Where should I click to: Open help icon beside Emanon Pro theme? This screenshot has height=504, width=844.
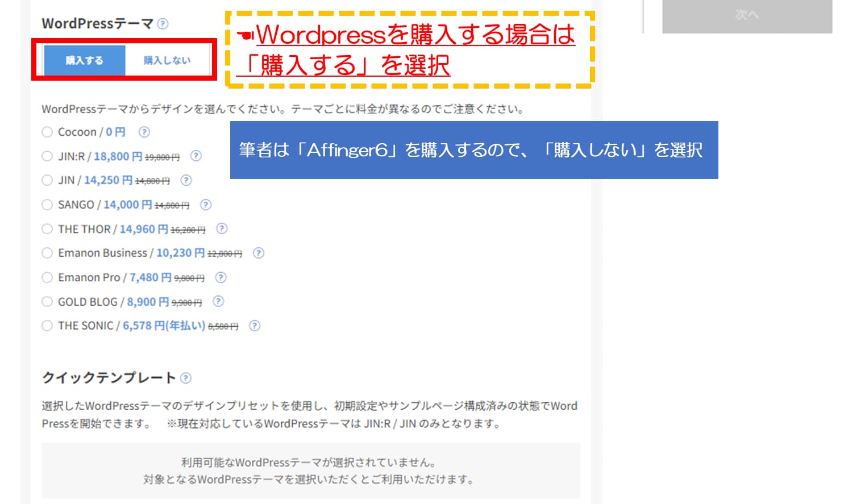pos(221,277)
